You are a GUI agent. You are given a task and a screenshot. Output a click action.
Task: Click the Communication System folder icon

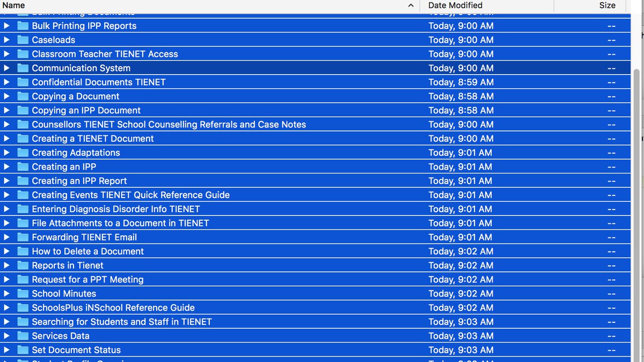pos(23,68)
